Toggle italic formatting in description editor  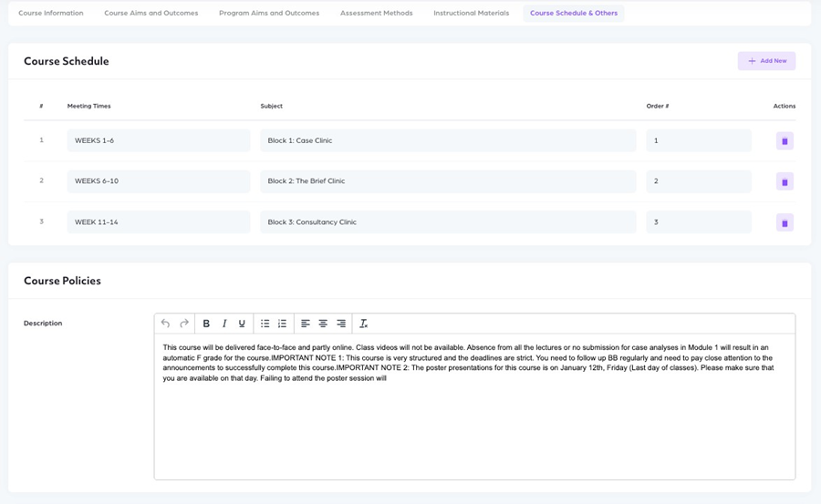pyautogui.click(x=224, y=324)
